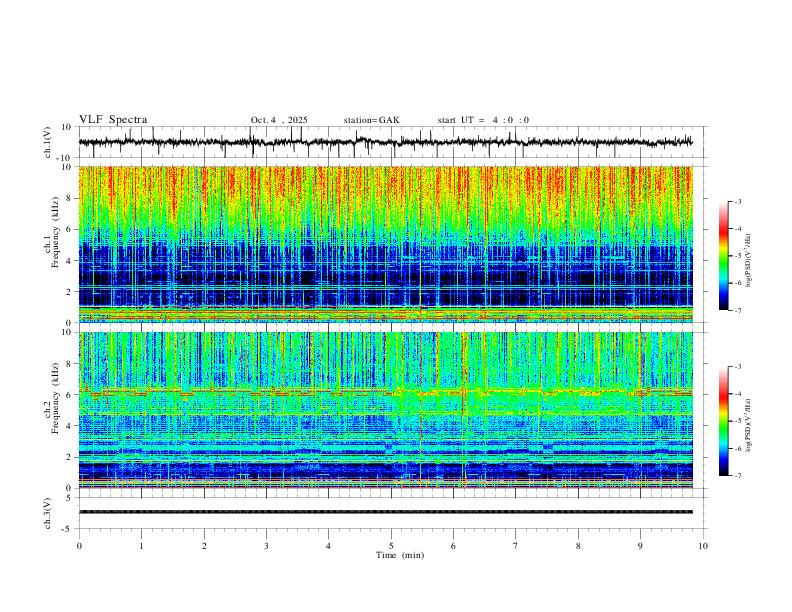Click the 'start UT = 4 :0 :0' text
Screen dimensions: 792x612
pyautogui.click(x=483, y=120)
